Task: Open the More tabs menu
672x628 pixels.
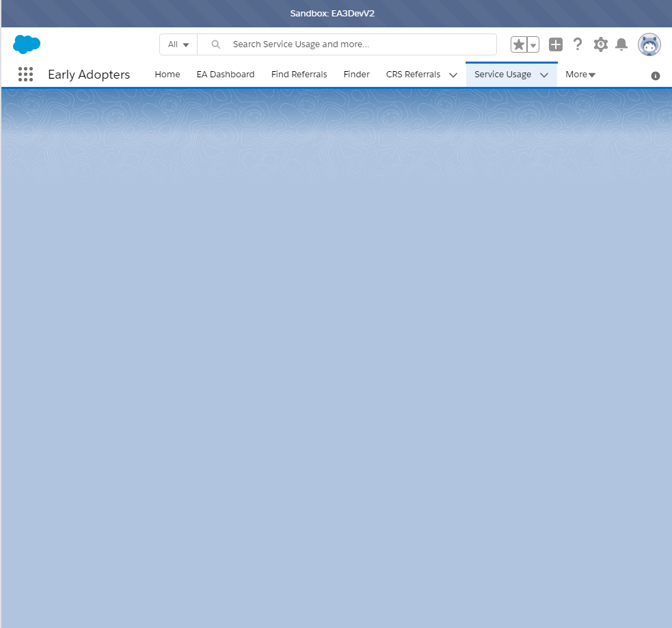Action: [x=580, y=74]
